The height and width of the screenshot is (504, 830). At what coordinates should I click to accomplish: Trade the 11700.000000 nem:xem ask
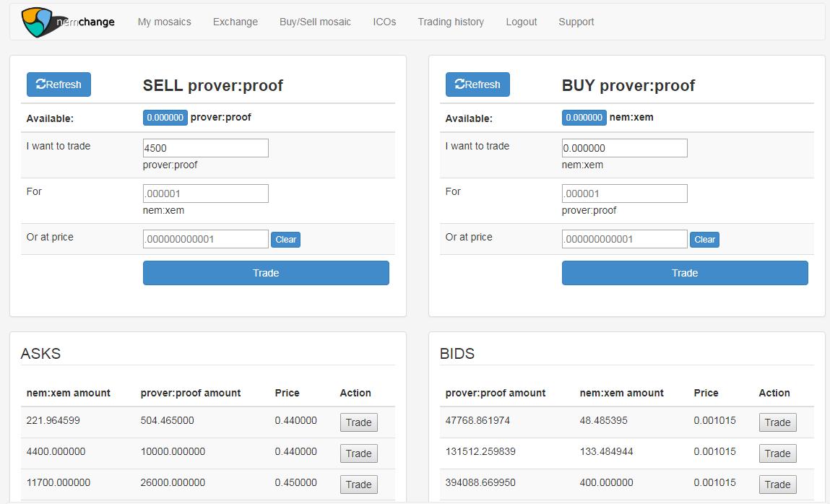[x=359, y=485]
